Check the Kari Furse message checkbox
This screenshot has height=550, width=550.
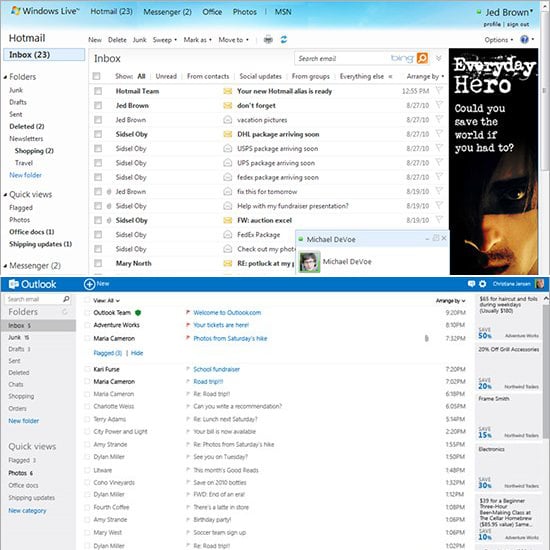[87, 369]
